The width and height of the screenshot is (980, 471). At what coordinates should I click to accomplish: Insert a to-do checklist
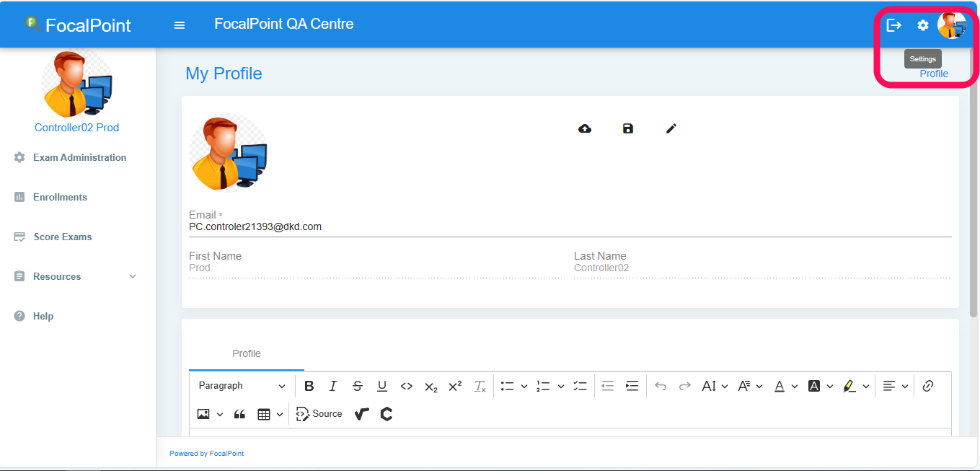point(580,386)
